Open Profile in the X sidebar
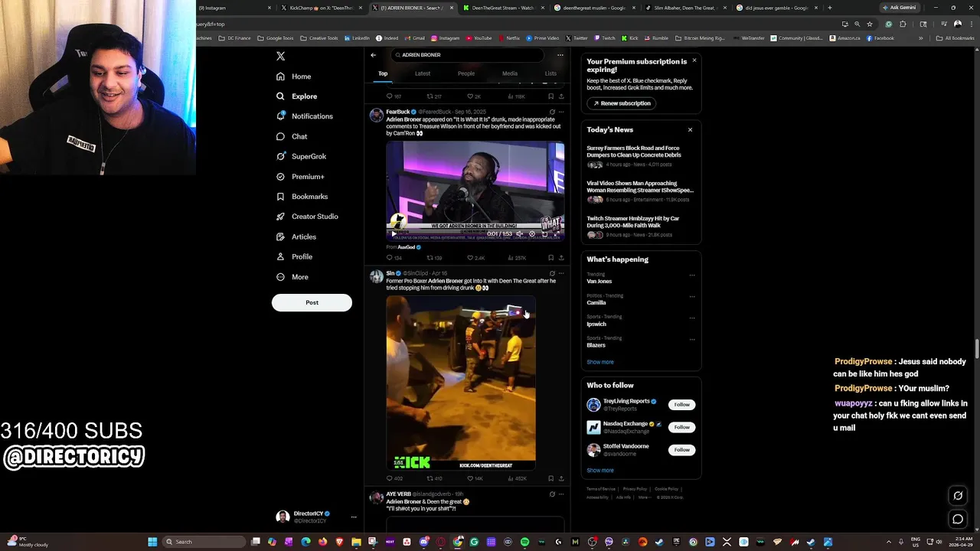The height and width of the screenshot is (551, 980). [x=295, y=256]
